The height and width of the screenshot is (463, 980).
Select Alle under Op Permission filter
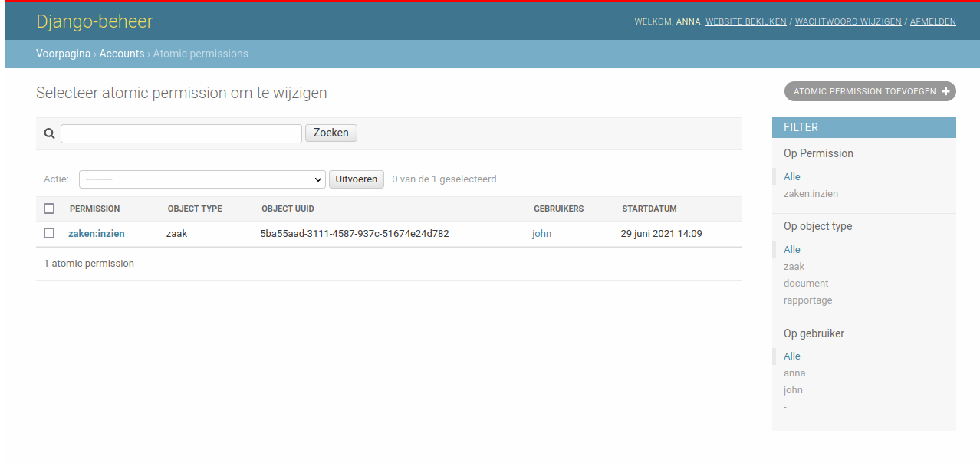(x=792, y=177)
